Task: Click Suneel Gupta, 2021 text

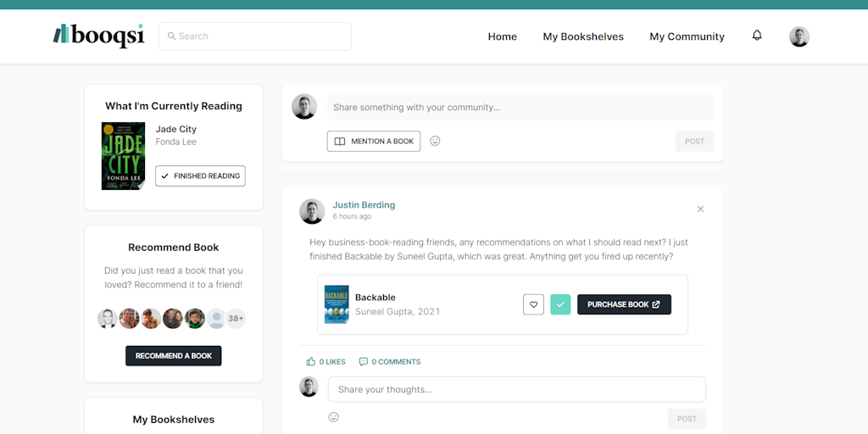Action: click(x=398, y=312)
